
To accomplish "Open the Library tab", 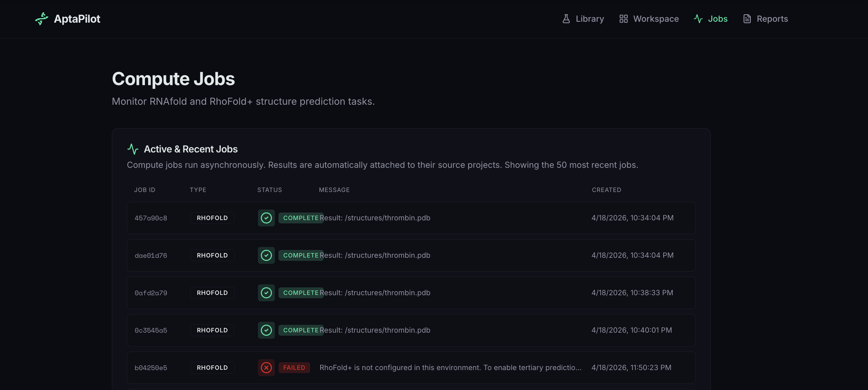I will (x=589, y=19).
